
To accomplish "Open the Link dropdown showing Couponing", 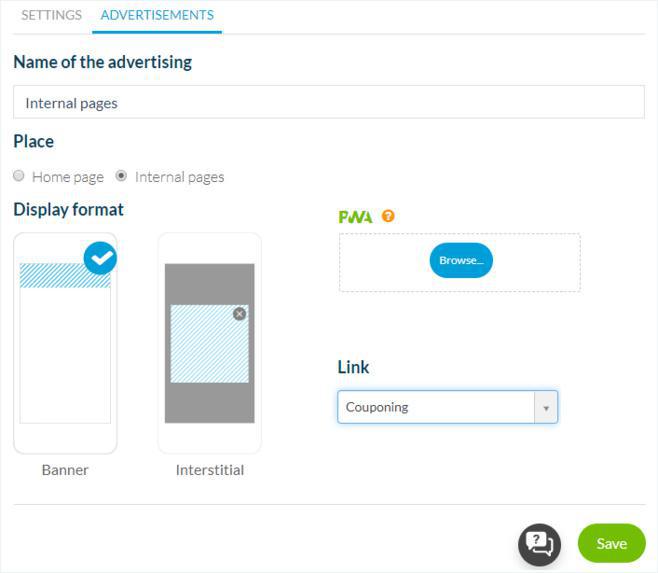I will coord(436,407).
